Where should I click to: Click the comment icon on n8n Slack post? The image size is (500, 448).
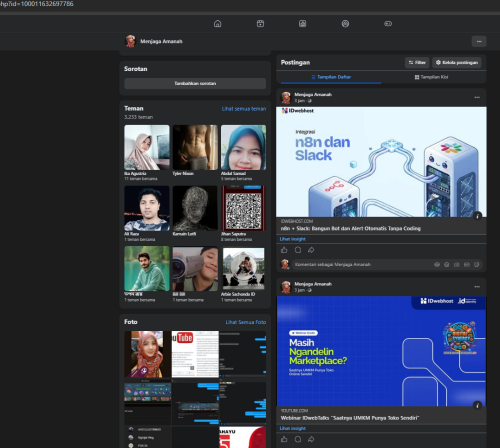click(x=298, y=250)
